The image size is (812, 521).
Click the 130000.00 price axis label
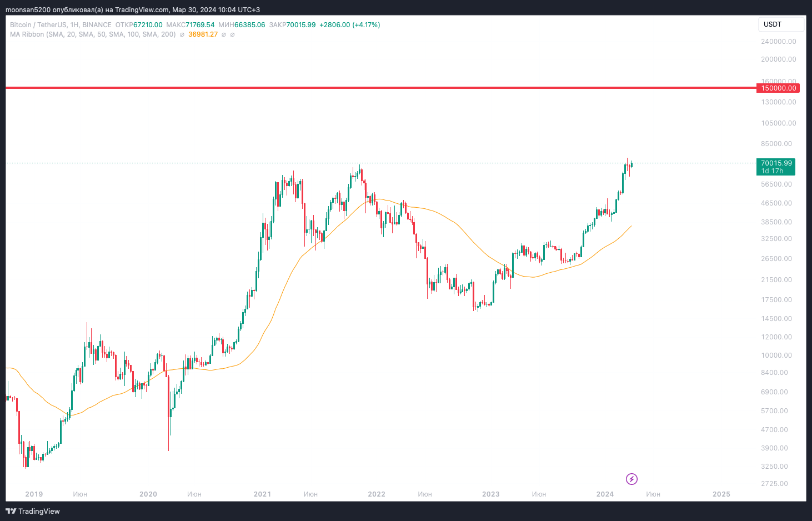(779, 102)
